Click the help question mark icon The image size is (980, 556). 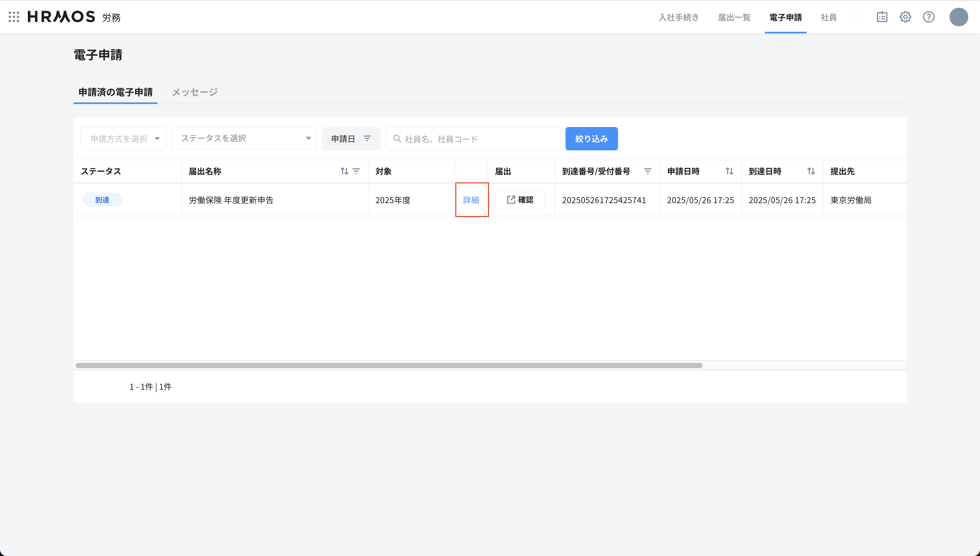click(x=928, y=17)
